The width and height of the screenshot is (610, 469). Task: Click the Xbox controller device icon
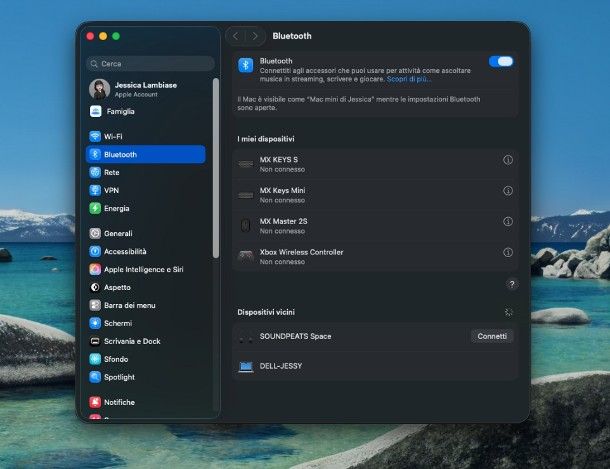[245, 256]
